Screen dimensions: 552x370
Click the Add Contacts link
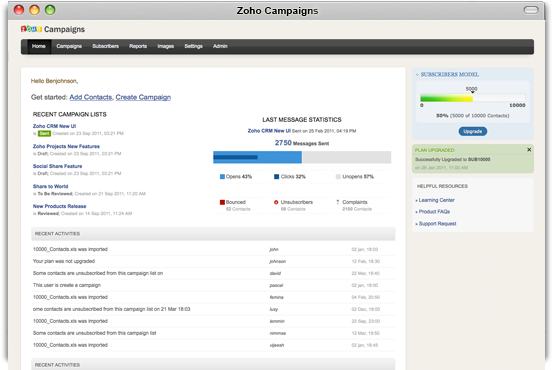point(90,98)
